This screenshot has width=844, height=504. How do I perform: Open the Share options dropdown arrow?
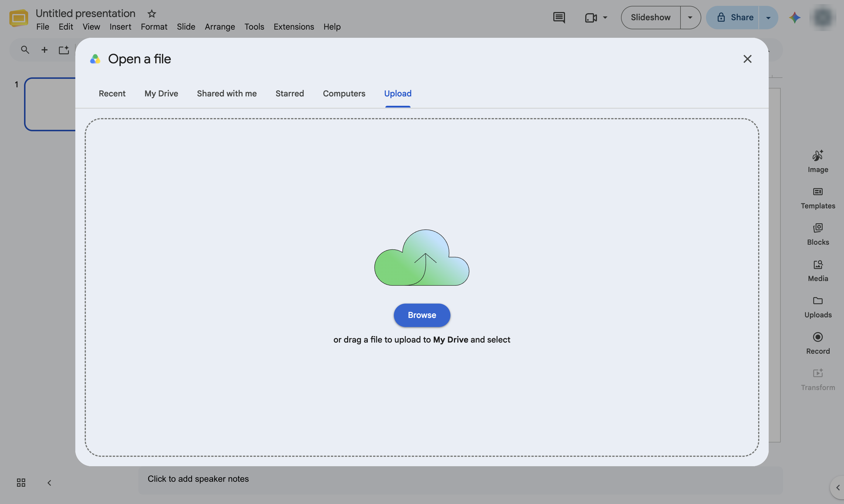pos(768,18)
